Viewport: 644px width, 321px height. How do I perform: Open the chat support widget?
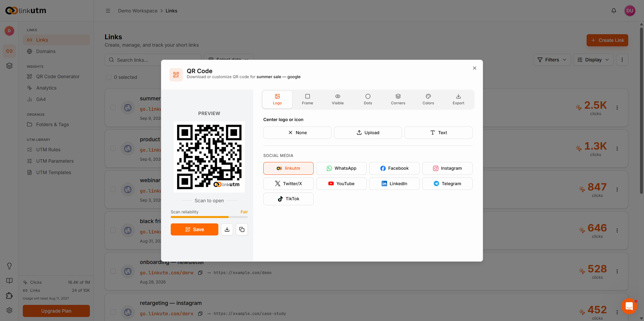[x=629, y=306]
